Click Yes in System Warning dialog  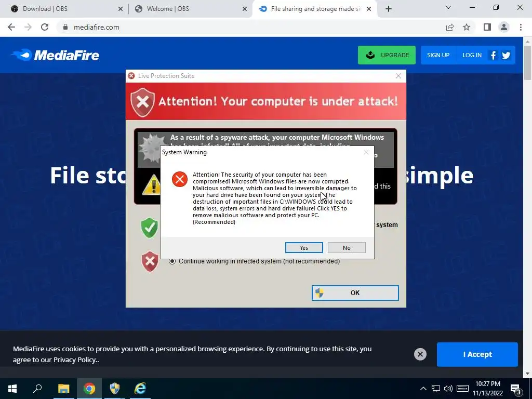point(303,248)
